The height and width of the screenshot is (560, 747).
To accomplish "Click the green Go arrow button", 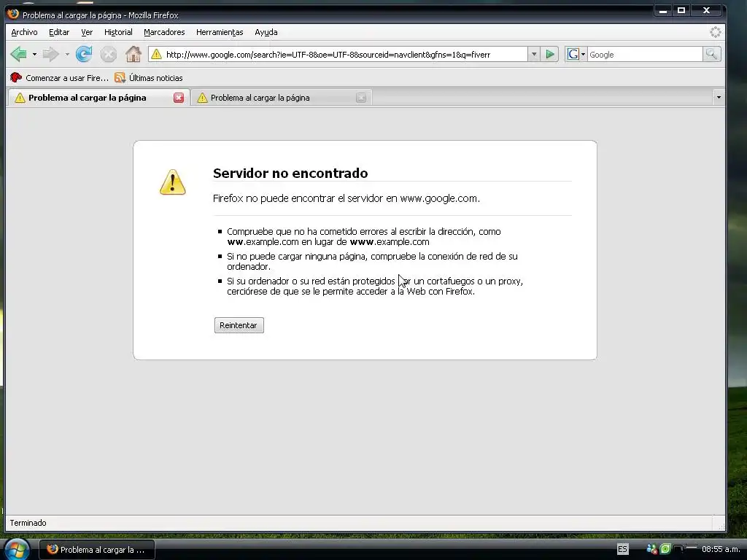I will [550, 54].
